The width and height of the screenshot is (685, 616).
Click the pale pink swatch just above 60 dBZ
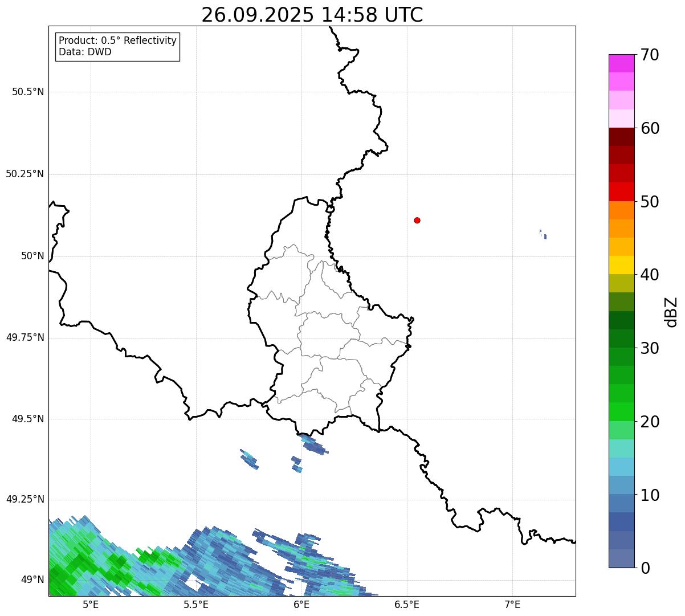click(621, 119)
